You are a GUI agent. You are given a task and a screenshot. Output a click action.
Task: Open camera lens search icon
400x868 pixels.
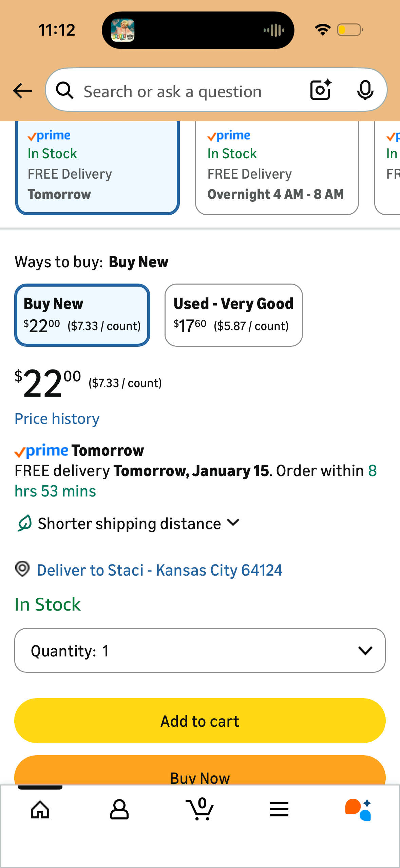coord(321,90)
